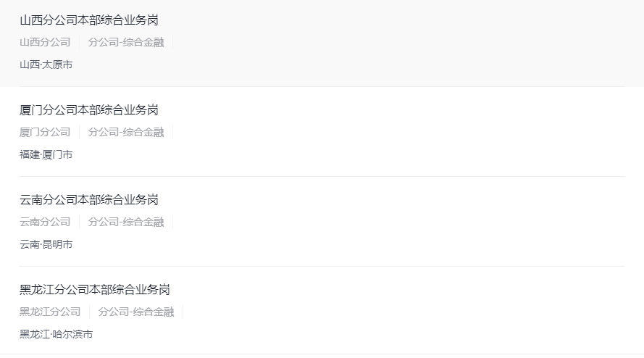Open the 厦门分公司本部综合业务岗 job title
Screen dimensions: 644x358
pos(89,110)
